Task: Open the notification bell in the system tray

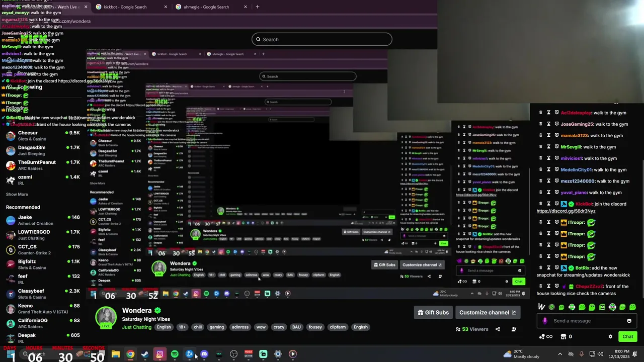Action: coord(635,354)
